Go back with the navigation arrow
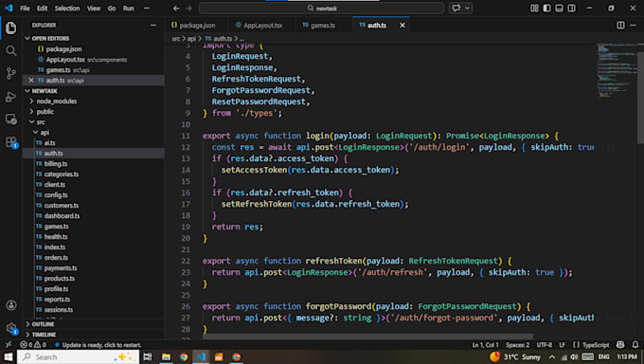The image size is (644, 364). 176,9
